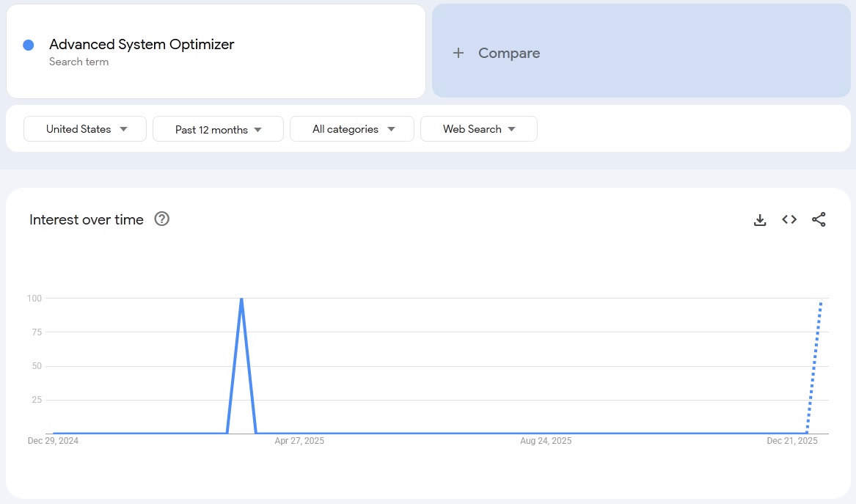
Task: Open the embed code for the trends chart
Action: 789,219
